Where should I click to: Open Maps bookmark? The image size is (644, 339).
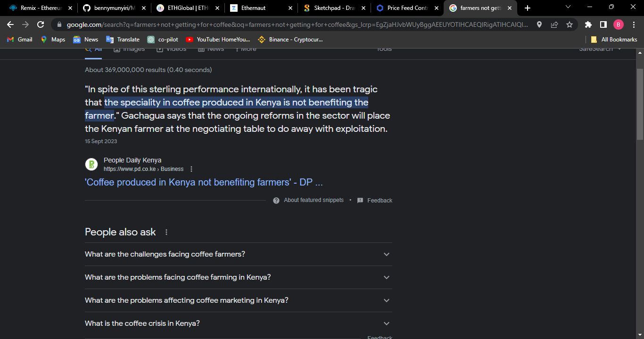point(53,40)
